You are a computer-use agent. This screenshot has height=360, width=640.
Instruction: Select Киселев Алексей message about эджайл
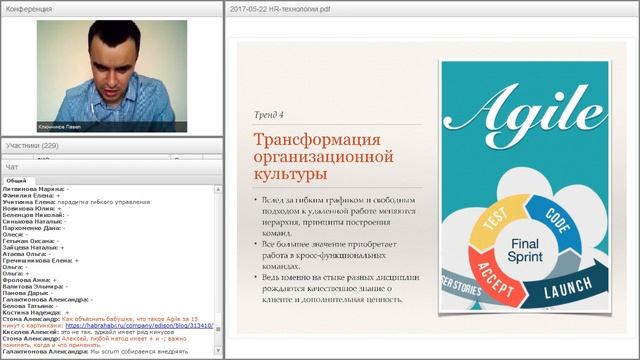click(88, 332)
